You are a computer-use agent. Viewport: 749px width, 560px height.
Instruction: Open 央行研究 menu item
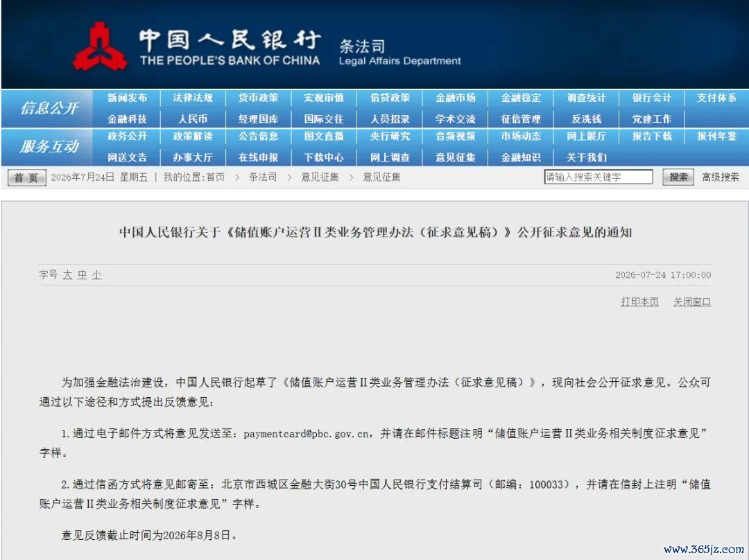(390, 137)
